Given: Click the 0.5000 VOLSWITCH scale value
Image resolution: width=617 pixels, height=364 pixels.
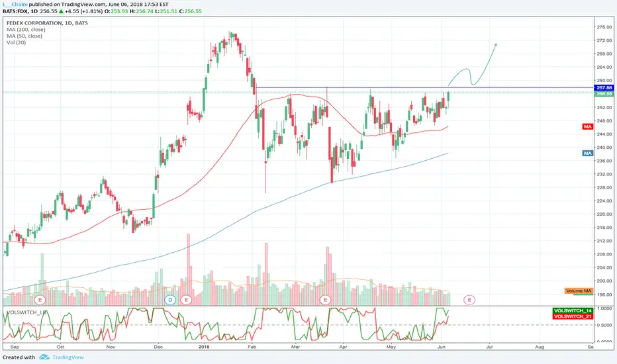Looking at the screenshot, I should coord(604,325).
